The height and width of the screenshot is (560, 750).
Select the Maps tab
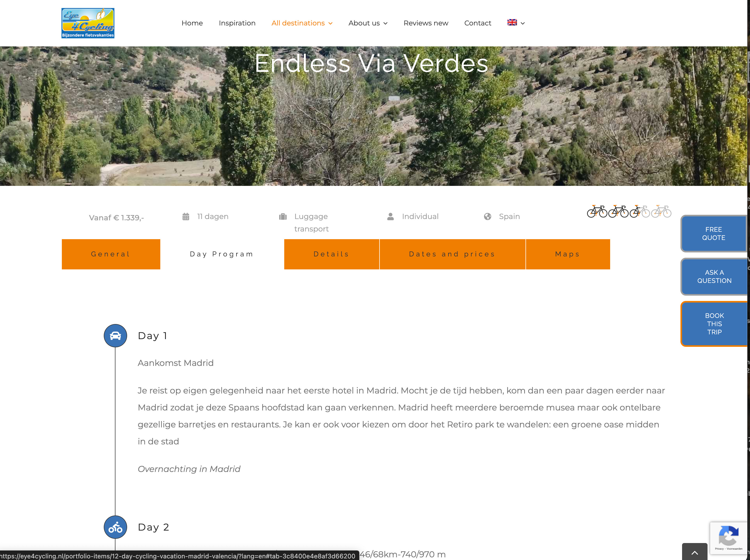pos(568,254)
